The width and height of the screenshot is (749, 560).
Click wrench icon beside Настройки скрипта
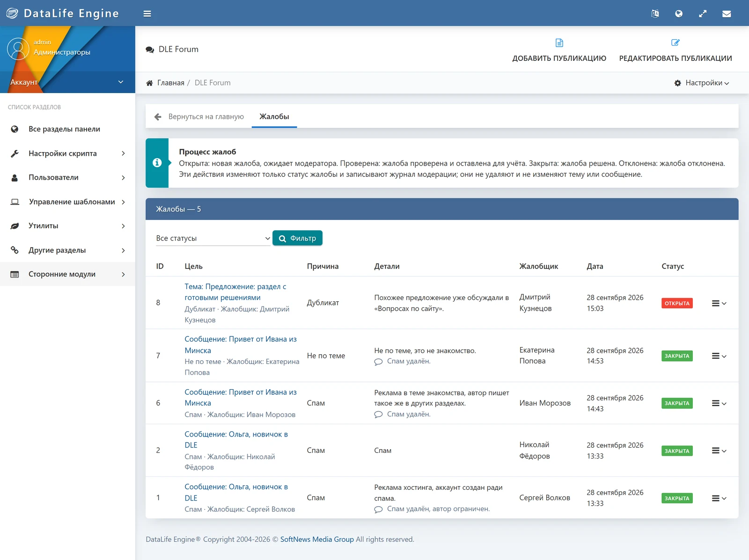15,153
